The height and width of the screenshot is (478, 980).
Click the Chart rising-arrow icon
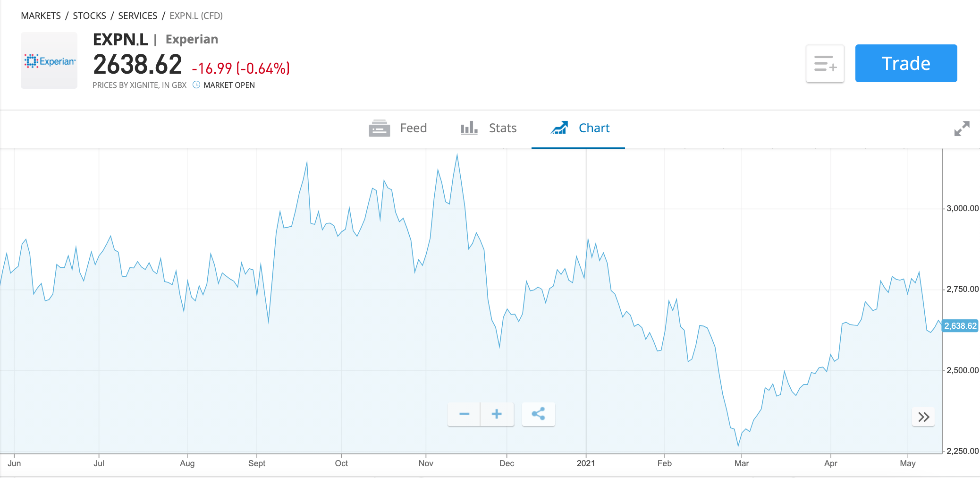point(559,128)
